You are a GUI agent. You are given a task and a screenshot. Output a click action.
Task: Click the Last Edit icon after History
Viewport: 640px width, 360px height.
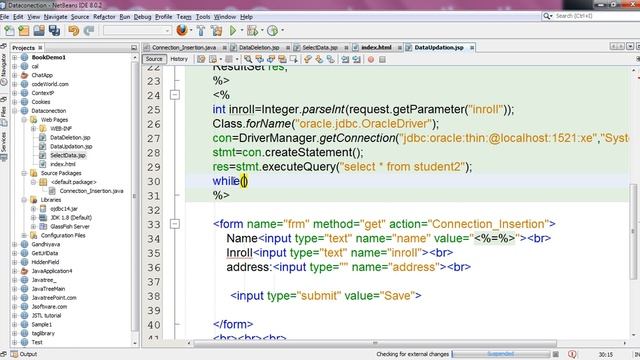201,59
